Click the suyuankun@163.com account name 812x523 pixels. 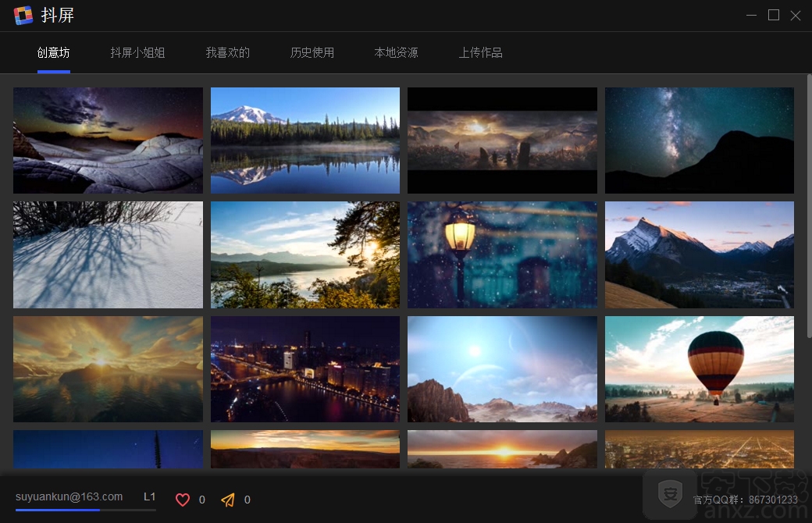[x=69, y=496]
